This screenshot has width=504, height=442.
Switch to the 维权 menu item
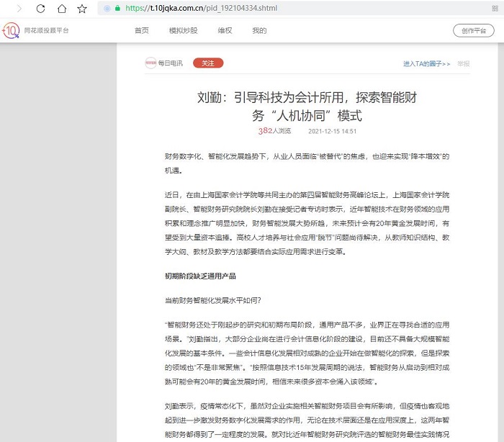pyautogui.click(x=225, y=31)
